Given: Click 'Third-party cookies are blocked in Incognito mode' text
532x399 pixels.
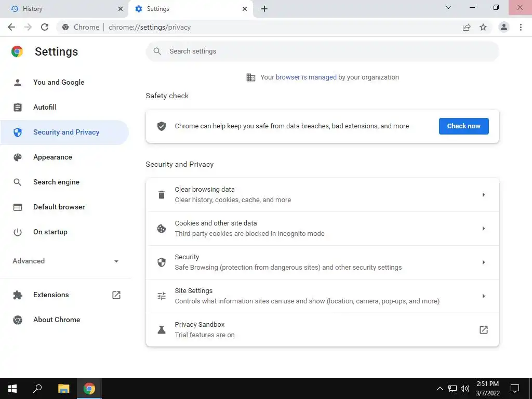Looking at the screenshot, I should [x=249, y=234].
